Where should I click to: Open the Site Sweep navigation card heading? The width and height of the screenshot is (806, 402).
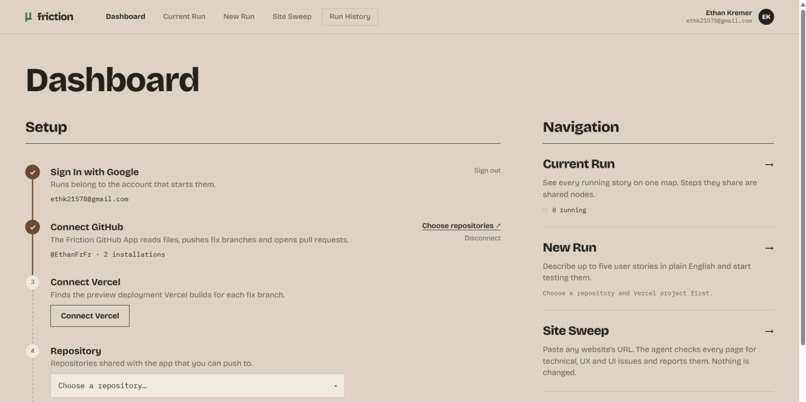[x=576, y=331]
